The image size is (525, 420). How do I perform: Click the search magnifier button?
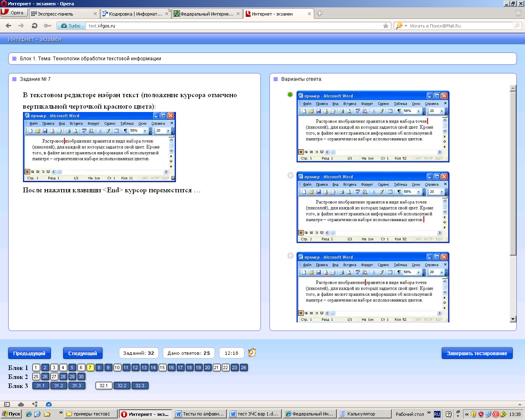(x=517, y=26)
